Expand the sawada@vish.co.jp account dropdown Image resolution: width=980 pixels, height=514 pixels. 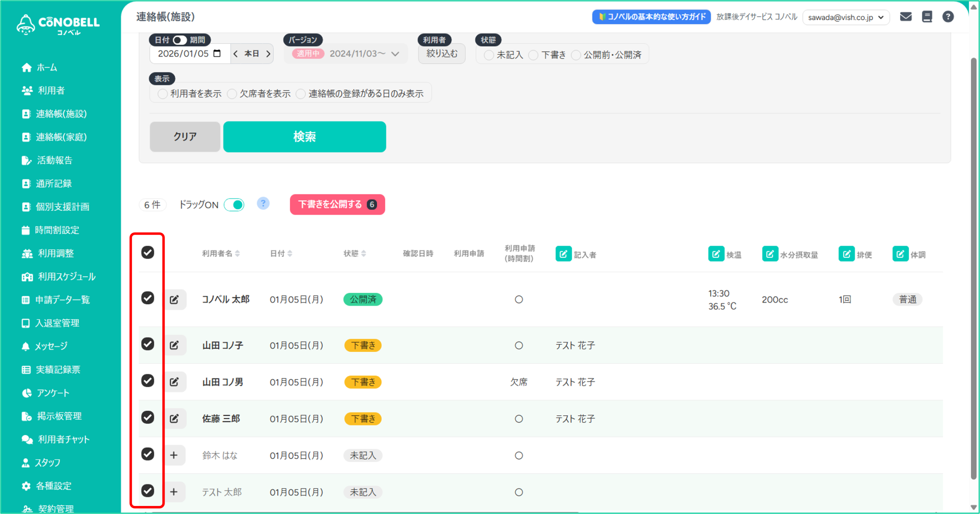tap(846, 17)
